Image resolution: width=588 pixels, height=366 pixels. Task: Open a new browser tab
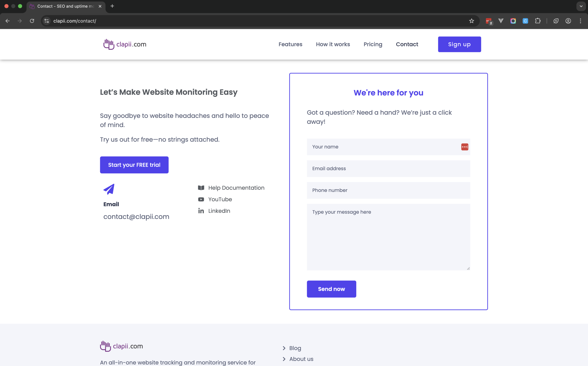click(x=112, y=6)
